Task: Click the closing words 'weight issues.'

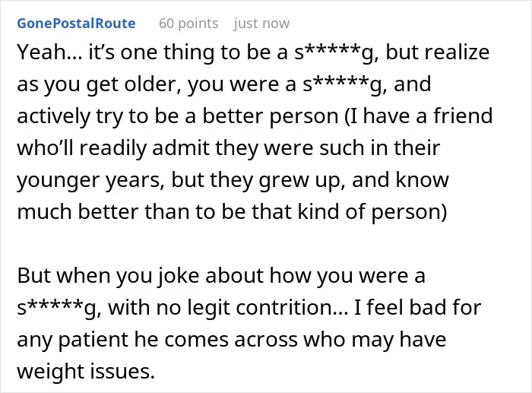Action: [86, 371]
